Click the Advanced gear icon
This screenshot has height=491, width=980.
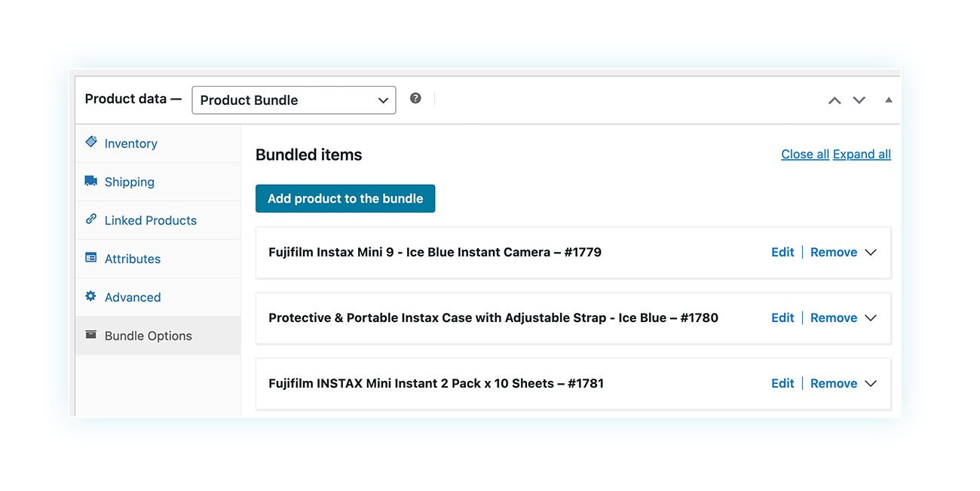(x=91, y=296)
